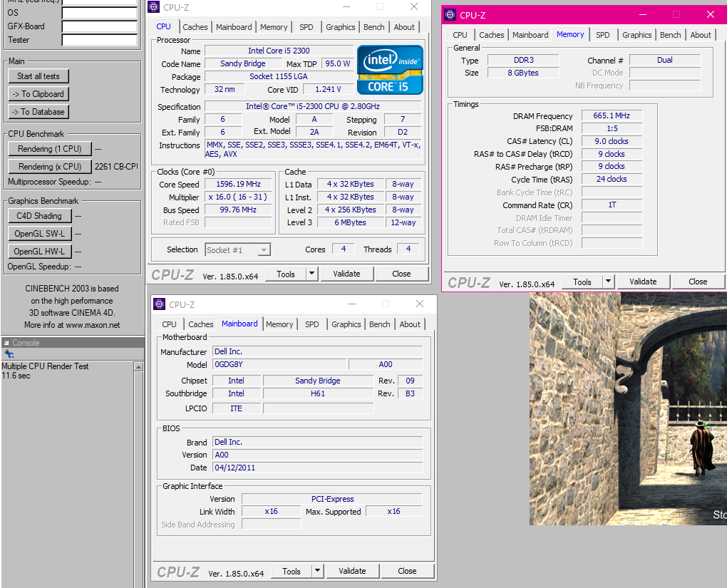Image resolution: width=727 pixels, height=588 pixels.
Task: Click the CPU-Z app icon in CPU window title bar
Action: pos(153,7)
